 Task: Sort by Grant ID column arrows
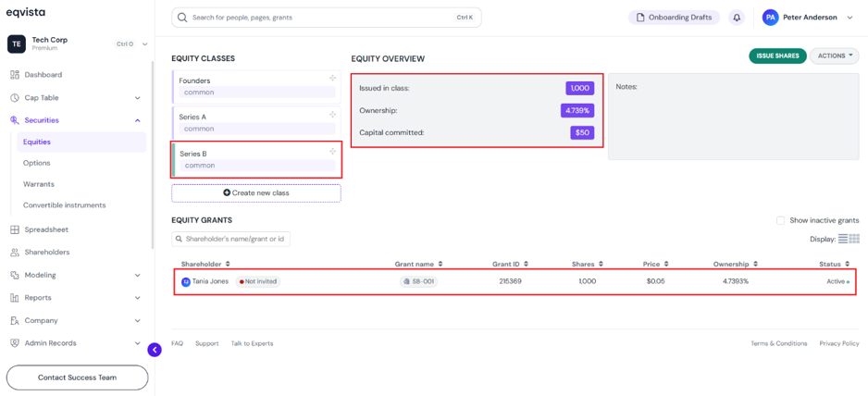(526, 265)
